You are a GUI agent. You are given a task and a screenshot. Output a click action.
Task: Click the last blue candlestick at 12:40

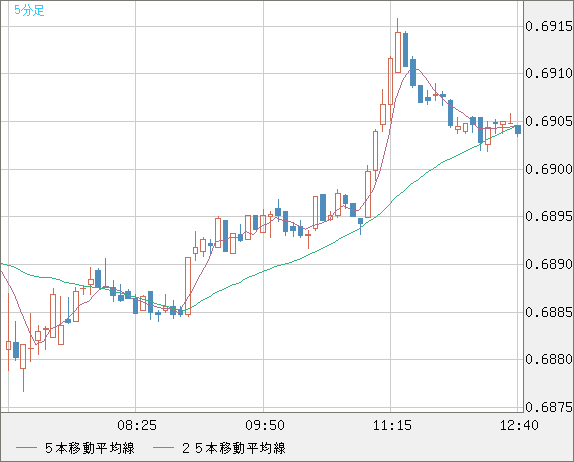coord(518,130)
